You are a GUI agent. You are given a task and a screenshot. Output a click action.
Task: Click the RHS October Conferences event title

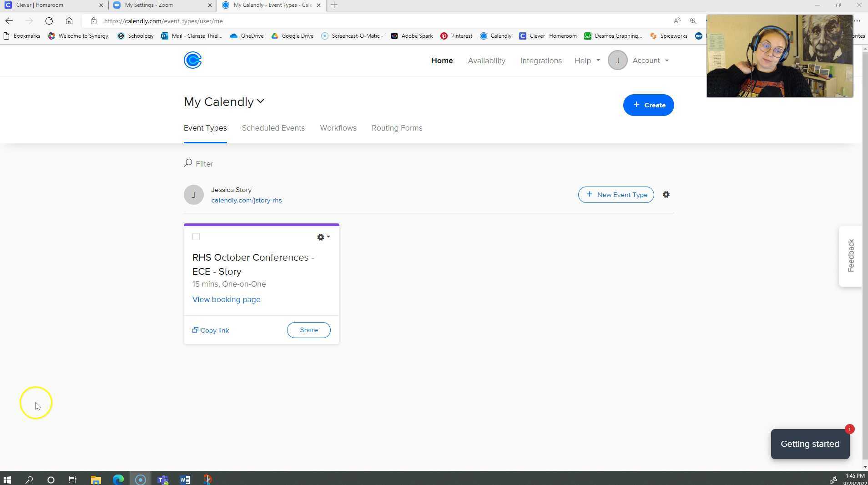pos(253,264)
